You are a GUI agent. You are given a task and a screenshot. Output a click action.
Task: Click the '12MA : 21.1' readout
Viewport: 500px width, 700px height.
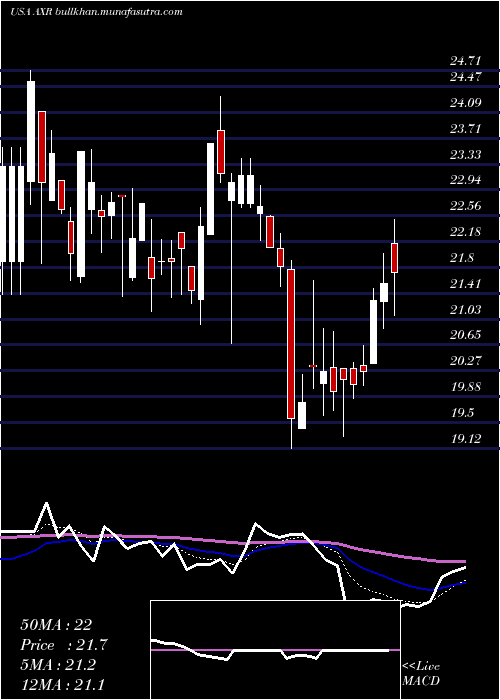coord(62,685)
